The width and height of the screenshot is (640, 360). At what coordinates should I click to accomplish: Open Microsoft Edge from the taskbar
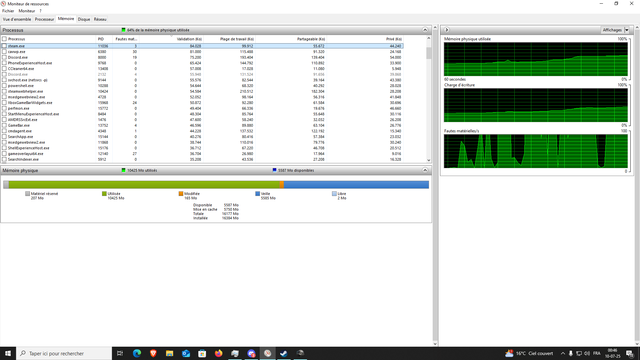pos(137,353)
